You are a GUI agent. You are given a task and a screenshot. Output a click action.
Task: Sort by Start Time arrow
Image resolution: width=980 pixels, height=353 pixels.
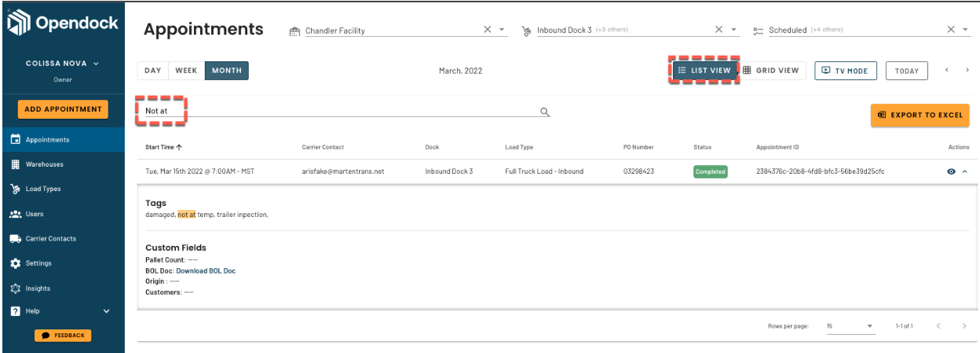[x=179, y=147]
